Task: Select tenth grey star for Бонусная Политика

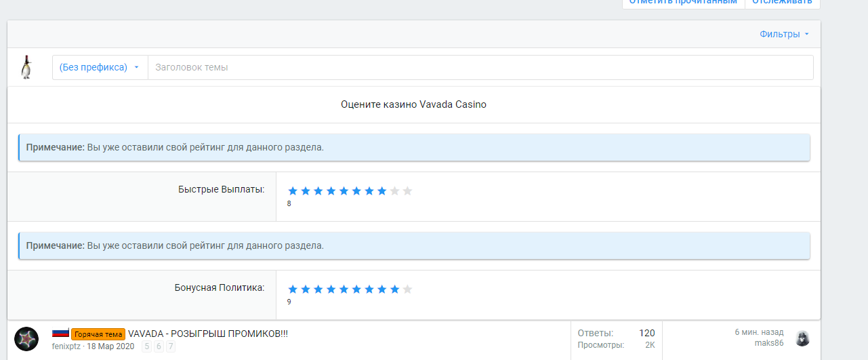Action: click(x=407, y=289)
